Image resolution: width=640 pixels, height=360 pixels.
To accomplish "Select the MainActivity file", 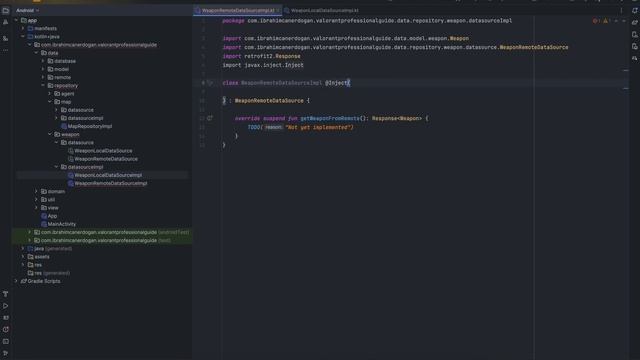I will click(58, 224).
